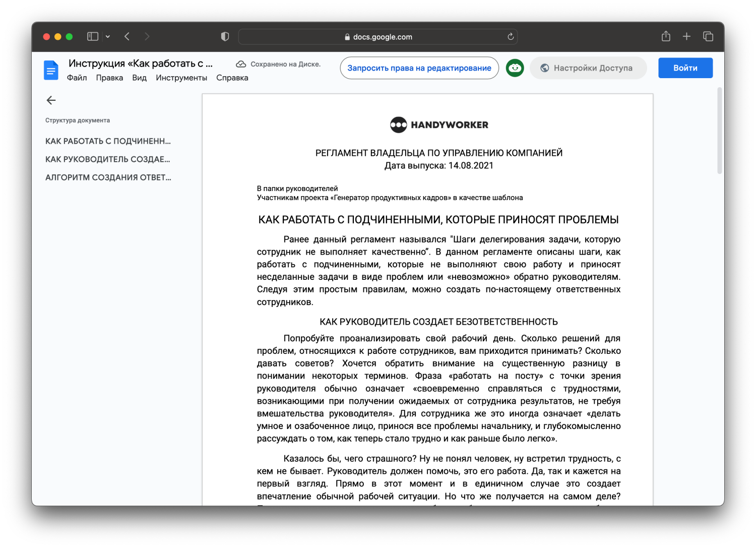Toggle the Safari sidebar icon

tap(93, 36)
